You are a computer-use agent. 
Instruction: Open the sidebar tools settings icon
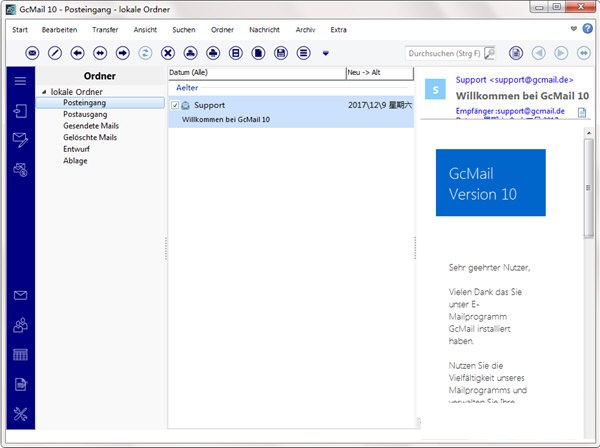tap(20, 414)
